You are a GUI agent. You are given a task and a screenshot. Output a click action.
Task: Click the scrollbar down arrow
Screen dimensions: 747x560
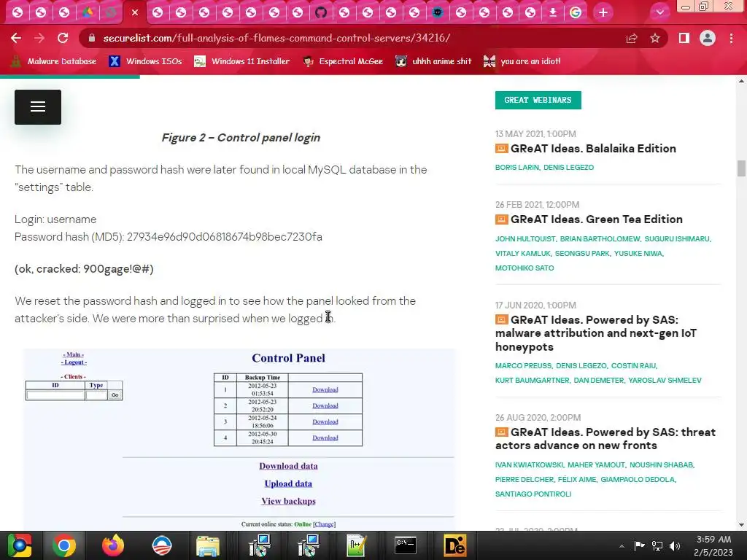(741, 525)
